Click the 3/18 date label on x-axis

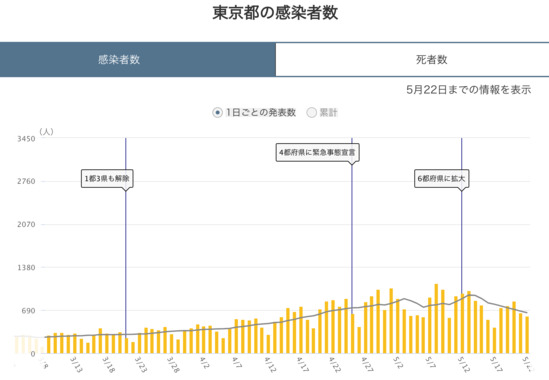point(109,365)
